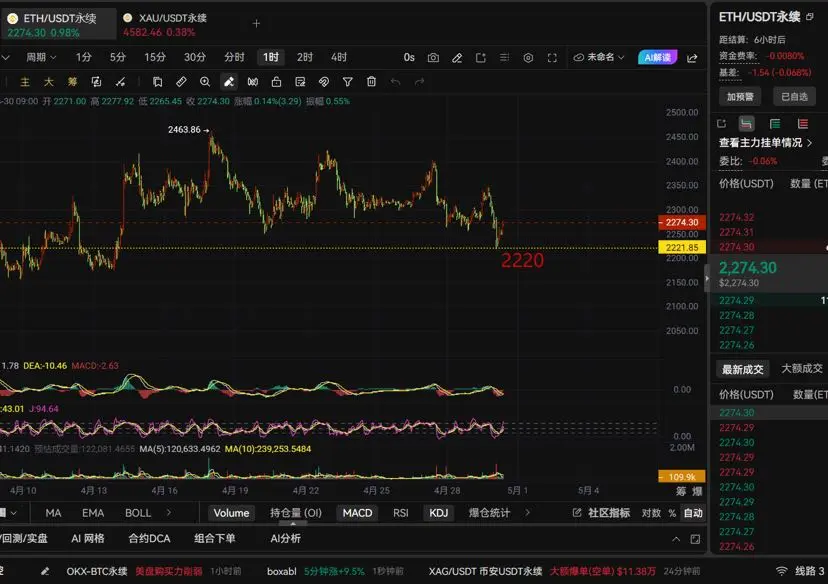Image resolution: width=828 pixels, height=584 pixels.
Task: Toggle MA overlay indicator
Action: (x=53, y=513)
